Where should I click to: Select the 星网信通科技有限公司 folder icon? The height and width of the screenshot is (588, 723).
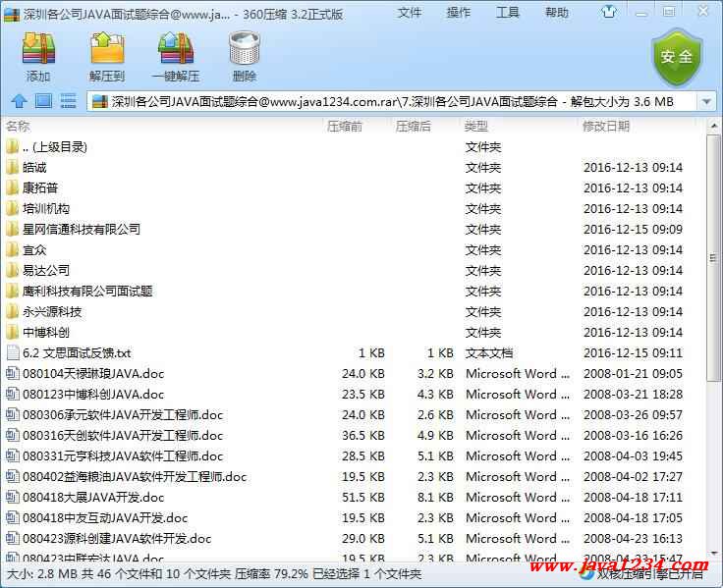coord(13,229)
